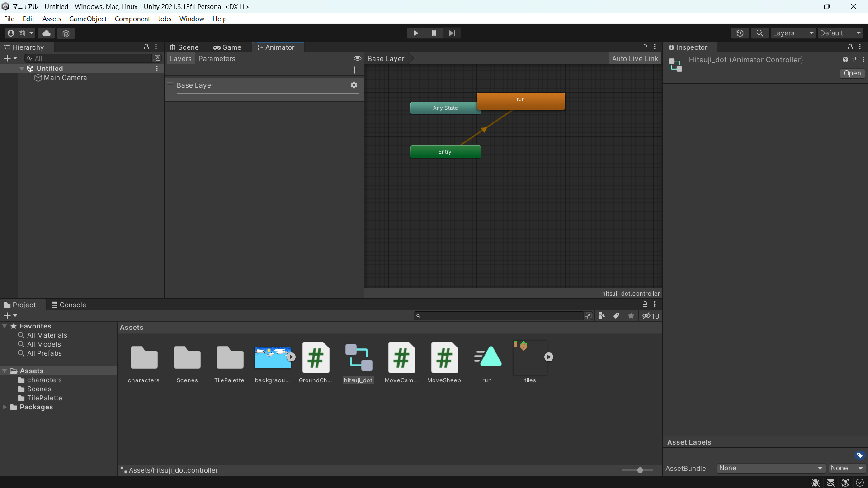
Task: Open the Layers dropdown in Animator
Action: coord(180,58)
